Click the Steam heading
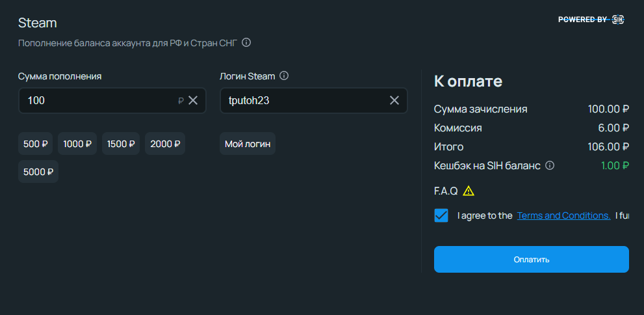This screenshot has width=644, height=315. click(x=38, y=23)
